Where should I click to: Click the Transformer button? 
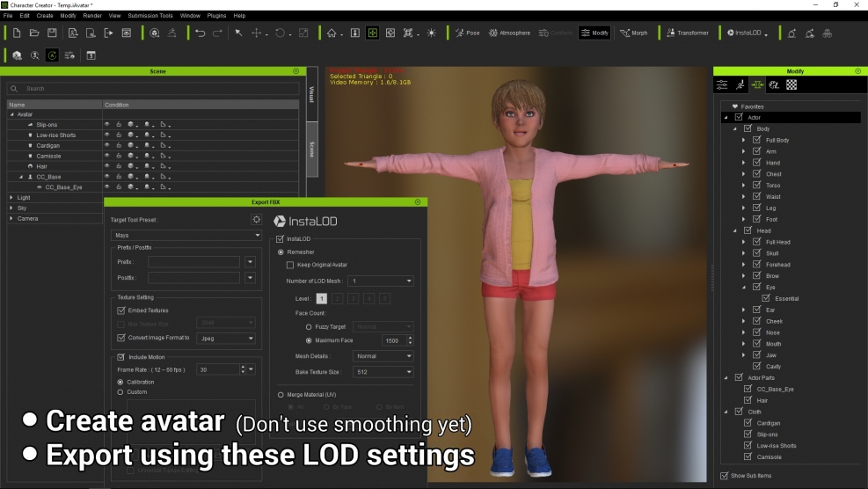[687, 33]
